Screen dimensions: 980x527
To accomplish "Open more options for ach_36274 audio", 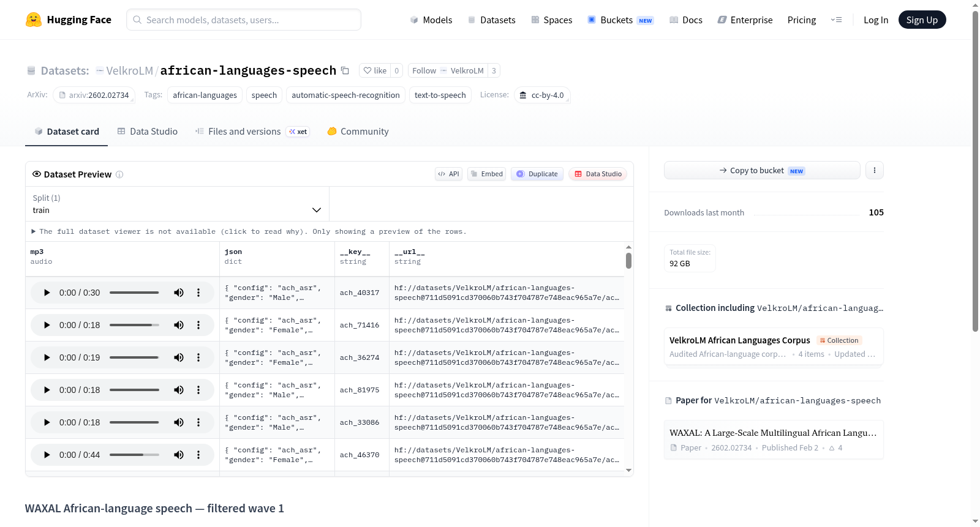I will [x=198, y=357].
